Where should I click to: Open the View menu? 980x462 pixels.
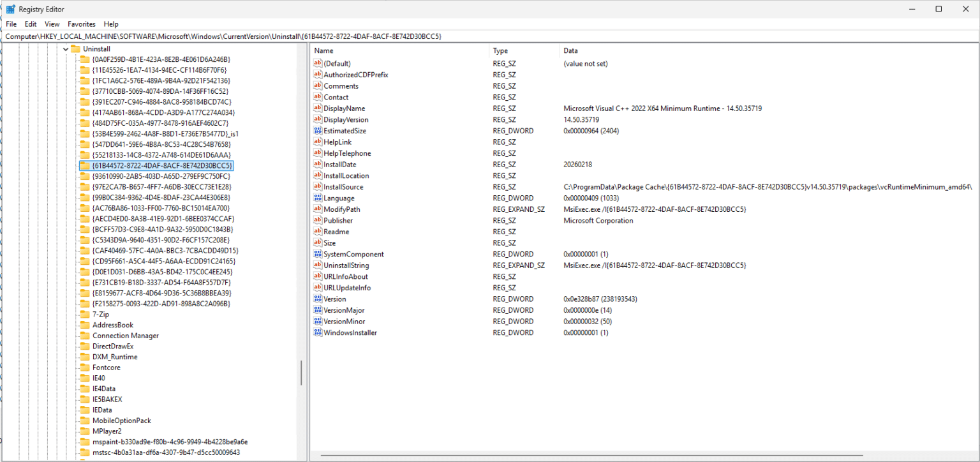point(52,24)
